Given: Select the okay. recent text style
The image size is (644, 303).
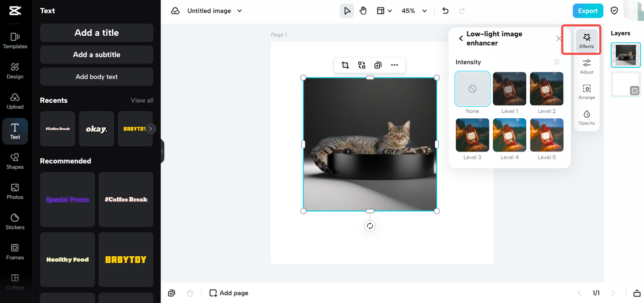Looking at the screenshot, I should [97, 129].
